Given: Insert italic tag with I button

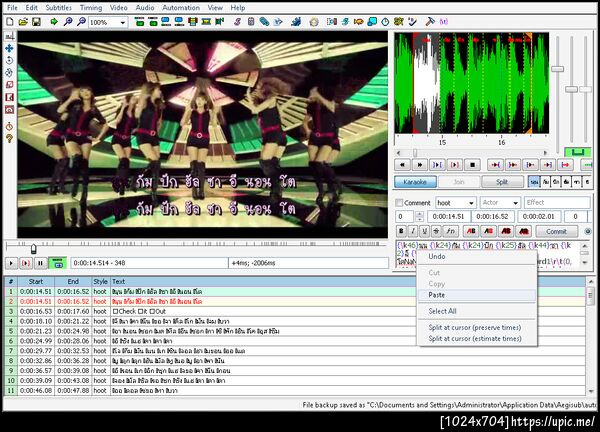Looking at the screenshot, I should coord(413,231).
